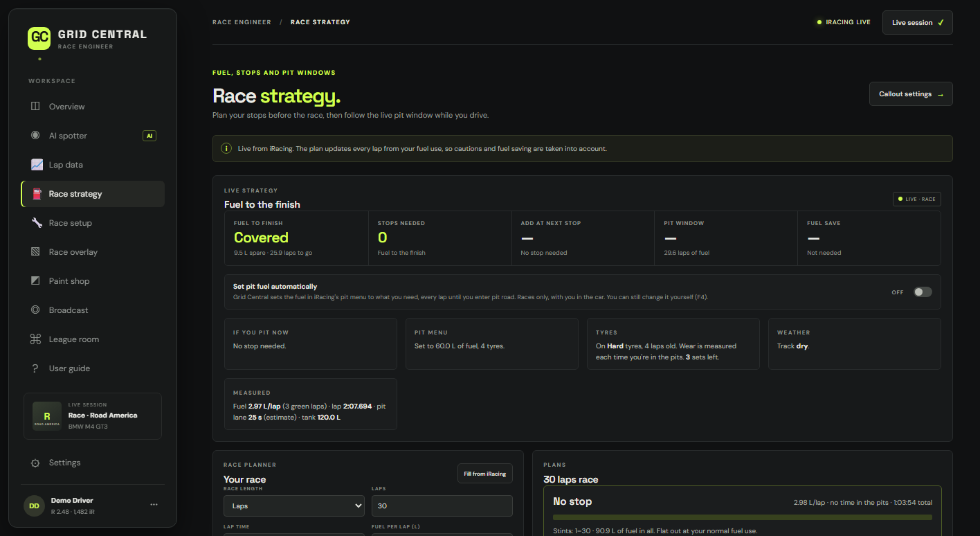
Task: Click the Live · Race status badge
Action: [x=916, y=199]
